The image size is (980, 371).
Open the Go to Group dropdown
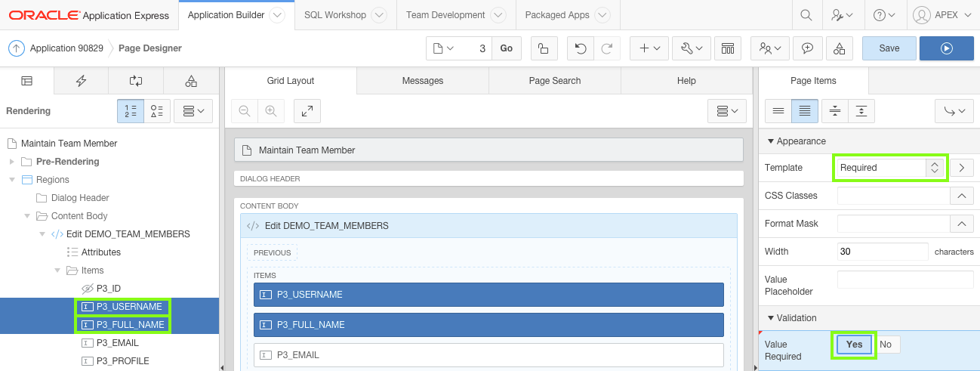954,111
